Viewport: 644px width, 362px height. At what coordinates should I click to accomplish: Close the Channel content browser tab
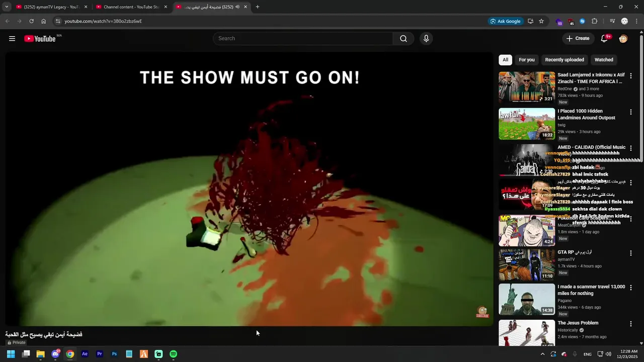point(166,7)
